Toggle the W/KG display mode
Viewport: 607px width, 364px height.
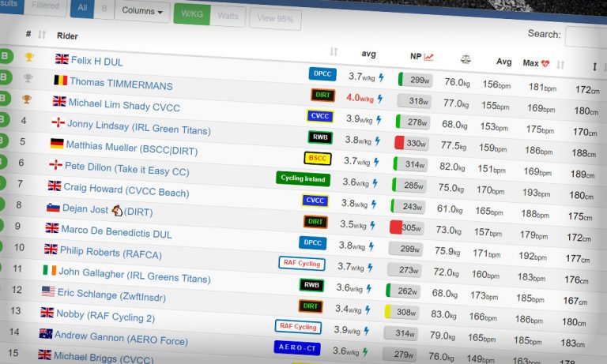pos(191,13)
